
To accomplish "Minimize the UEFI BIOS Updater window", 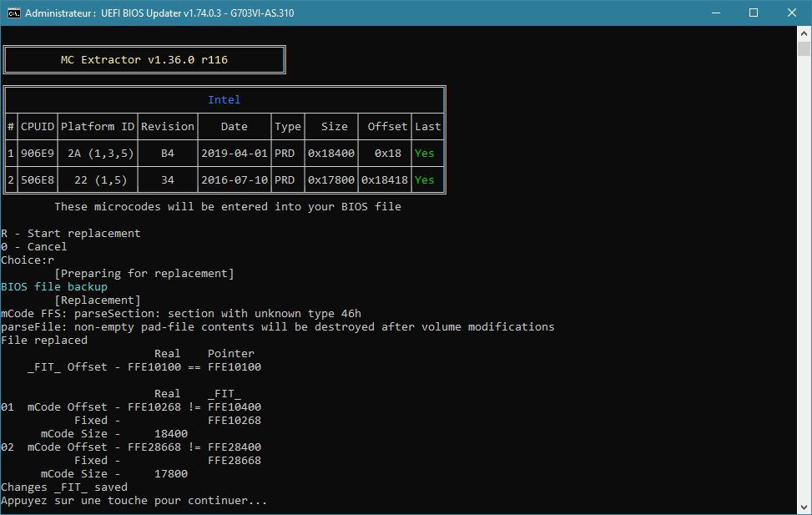I will [x=716, y=13].
